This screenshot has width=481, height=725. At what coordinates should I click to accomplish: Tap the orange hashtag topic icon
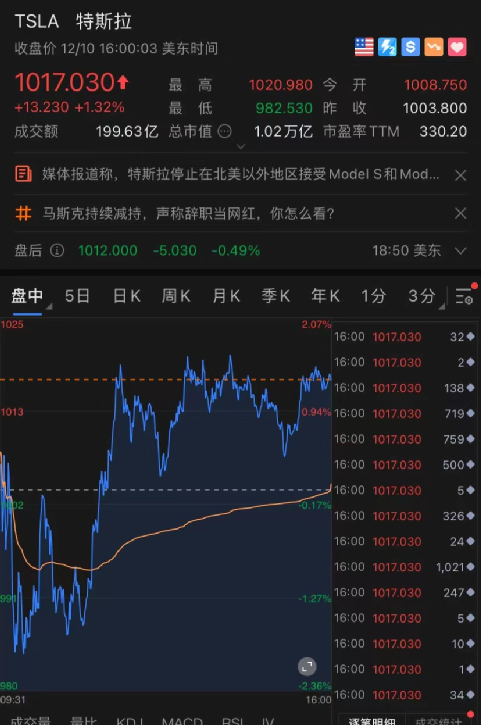23,213
